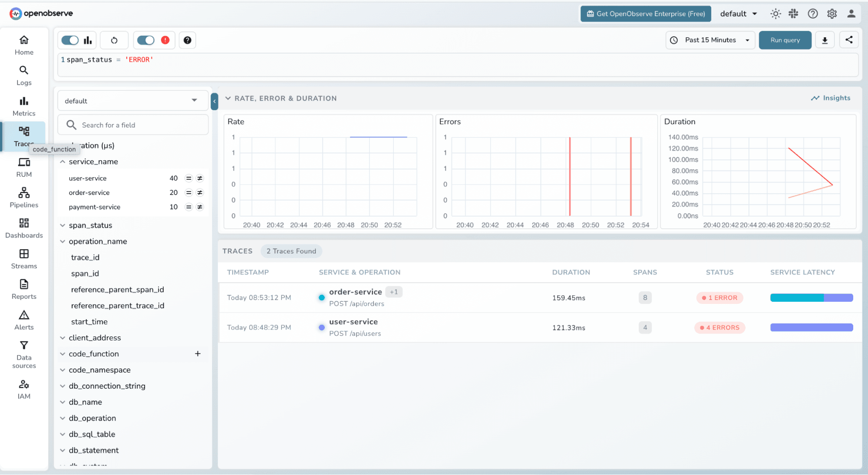Image resolution: width=868 pixels, height=475 pixels.
Task: Include user-service with equals filter
Action: [x=188, y=178]
